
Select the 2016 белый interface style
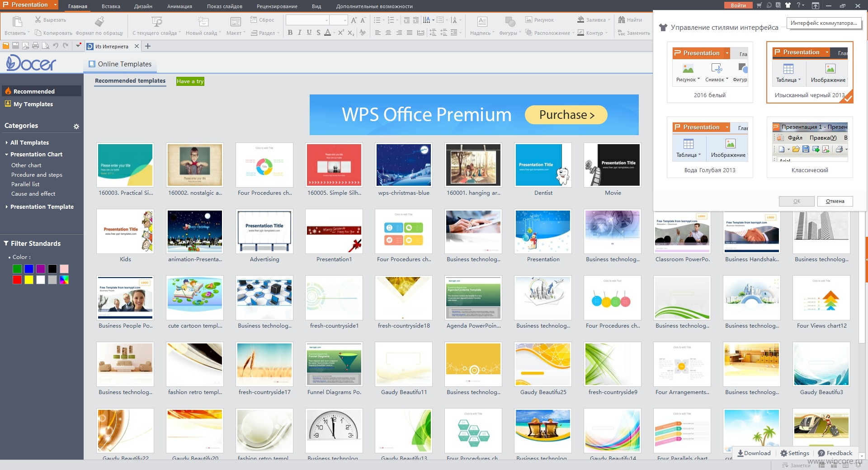(710, 72)
